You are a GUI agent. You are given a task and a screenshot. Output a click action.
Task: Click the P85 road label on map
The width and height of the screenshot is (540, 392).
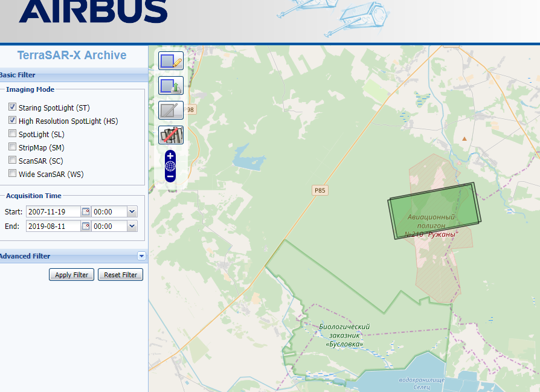pos(320,190)
